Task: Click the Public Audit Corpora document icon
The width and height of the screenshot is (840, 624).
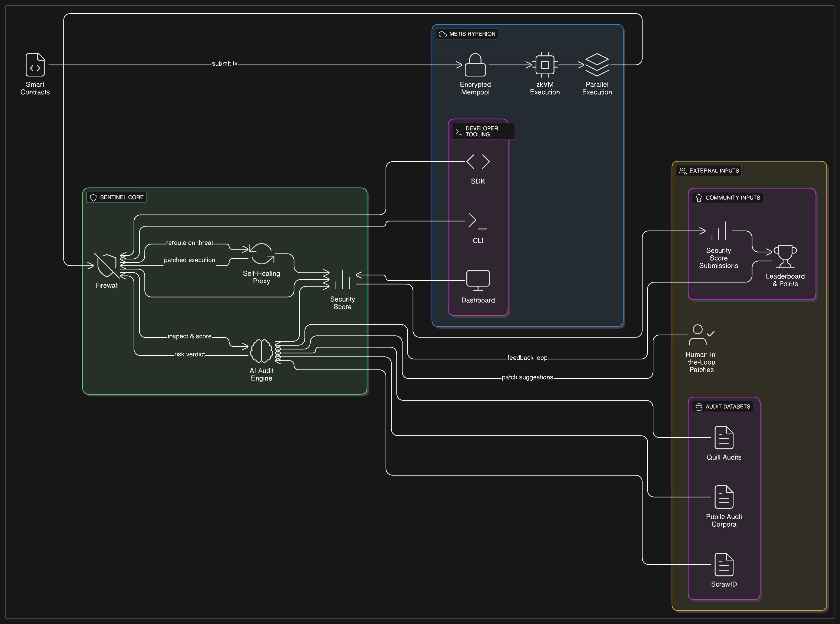Action: coord(724,497)
